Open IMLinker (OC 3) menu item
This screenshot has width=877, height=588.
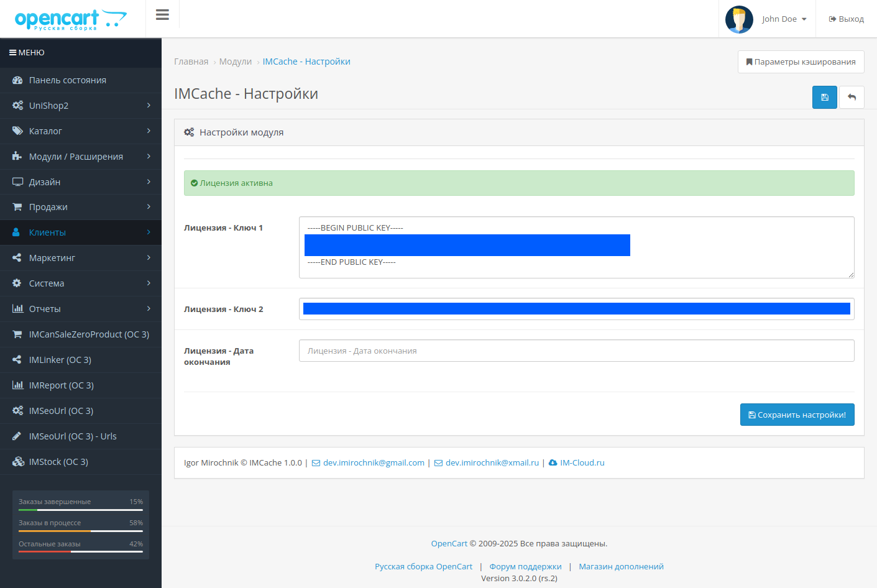[81, 360]
